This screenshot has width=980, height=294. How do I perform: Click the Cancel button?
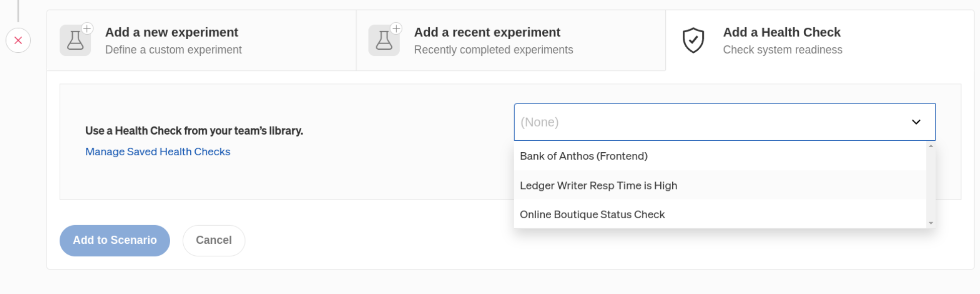click(x=214, y=241)
